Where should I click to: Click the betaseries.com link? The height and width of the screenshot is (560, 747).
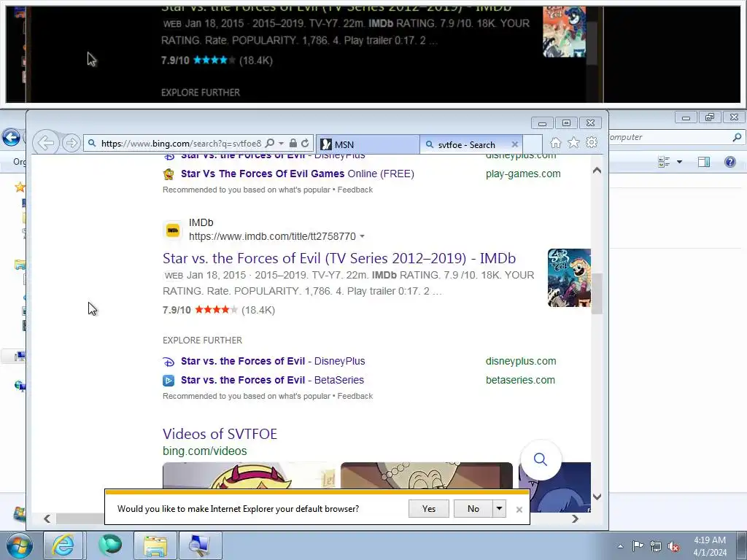click(520, 381)
